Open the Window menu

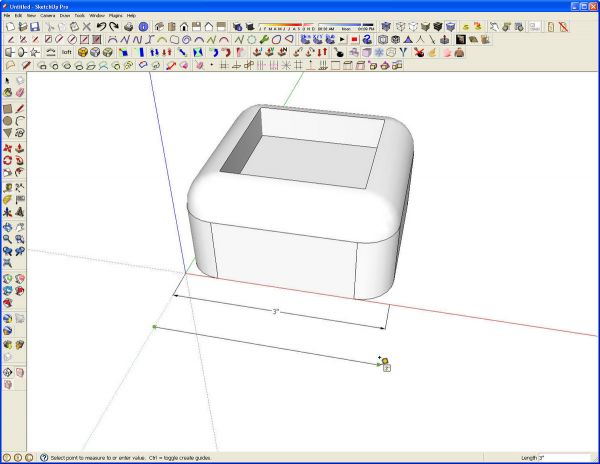pyautogui.click(x=97, y=16)
